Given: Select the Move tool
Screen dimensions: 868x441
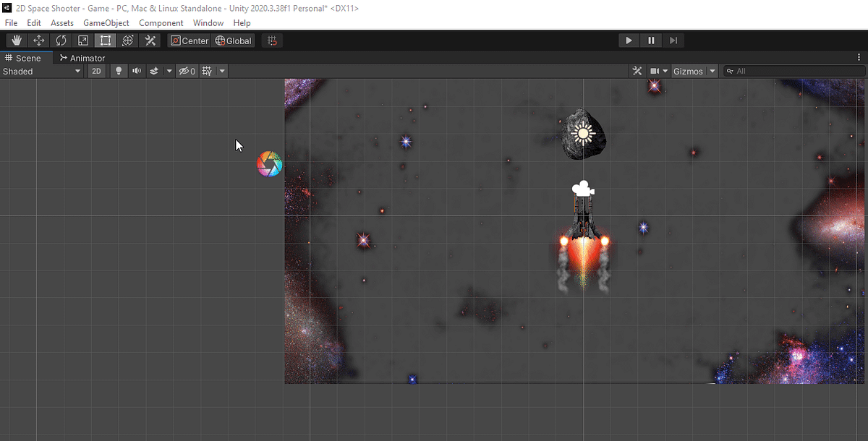Looking at the screenshot, I should coord(38,40).
